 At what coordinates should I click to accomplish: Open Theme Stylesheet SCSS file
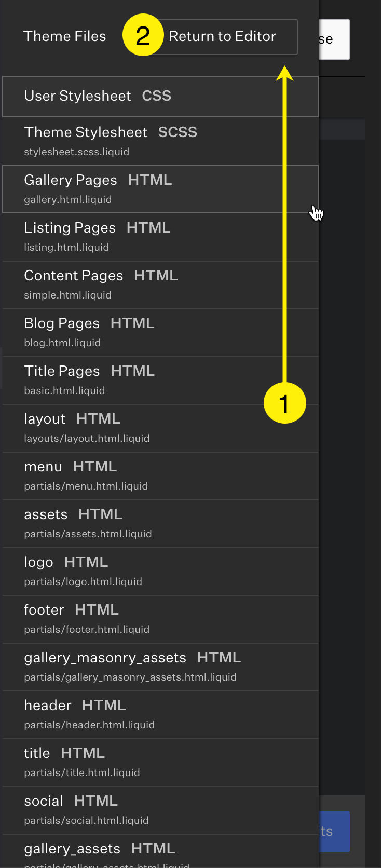tap(160, 141)
